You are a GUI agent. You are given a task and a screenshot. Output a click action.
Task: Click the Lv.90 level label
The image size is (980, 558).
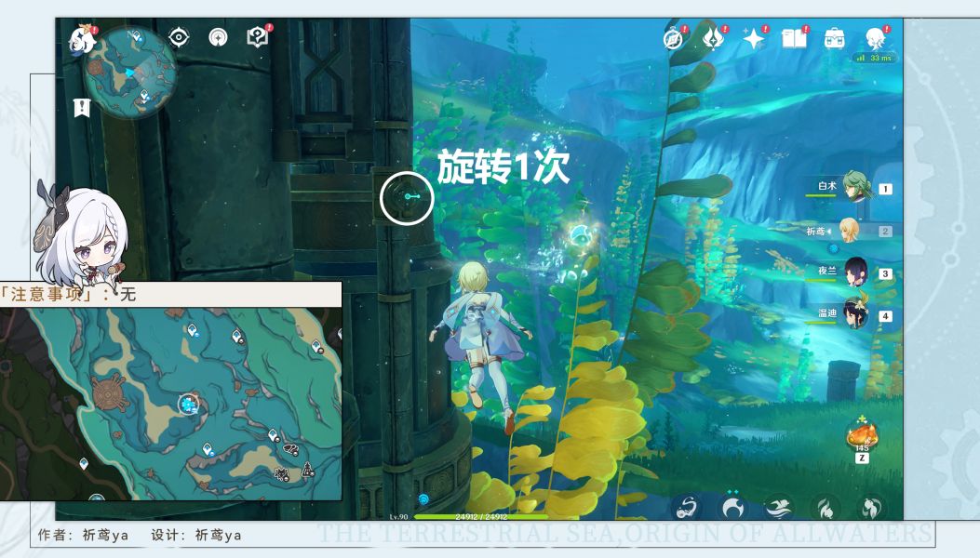[398, 517]
